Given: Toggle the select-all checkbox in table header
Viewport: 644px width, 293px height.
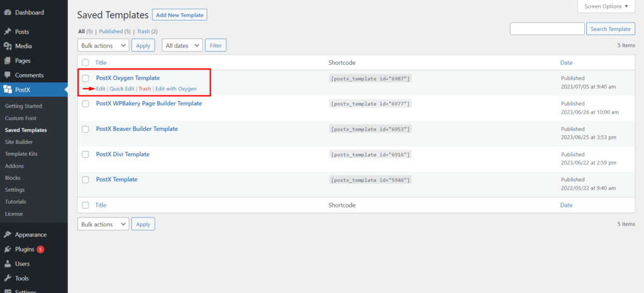Looking at the screenshot, I should [x=86, y=63].
